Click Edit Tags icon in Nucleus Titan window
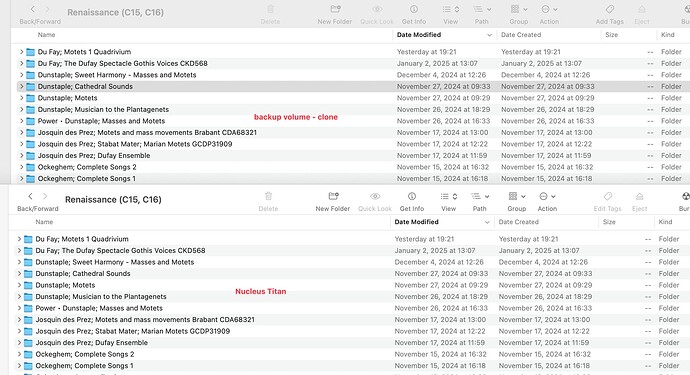 click(x=608, y=196)
